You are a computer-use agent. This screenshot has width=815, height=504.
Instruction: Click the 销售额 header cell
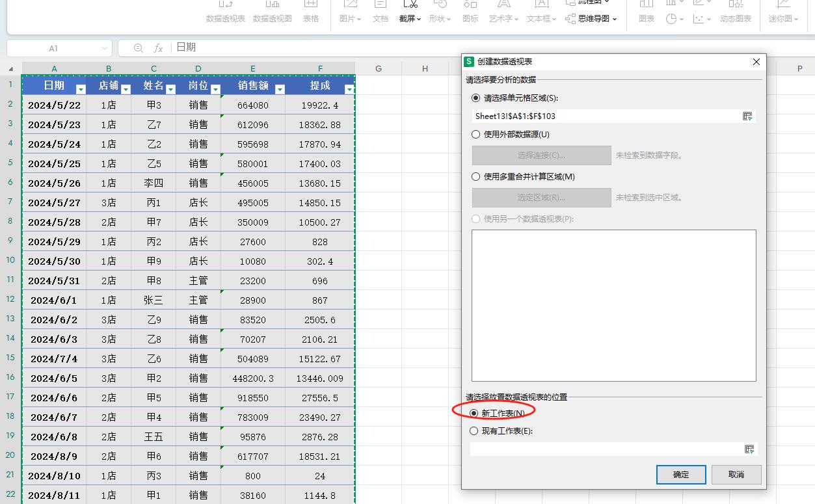click(x=253, y=85)
